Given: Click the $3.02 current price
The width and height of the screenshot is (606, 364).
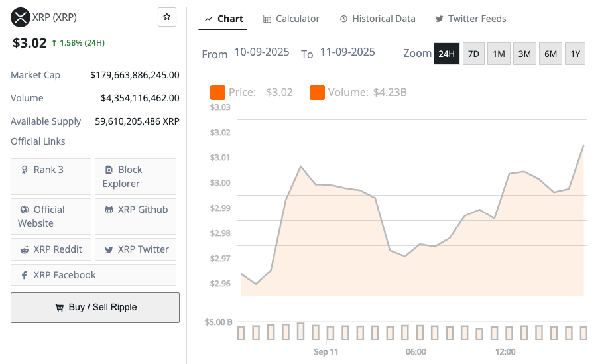Looking at the screenshot, I should 29,43.
